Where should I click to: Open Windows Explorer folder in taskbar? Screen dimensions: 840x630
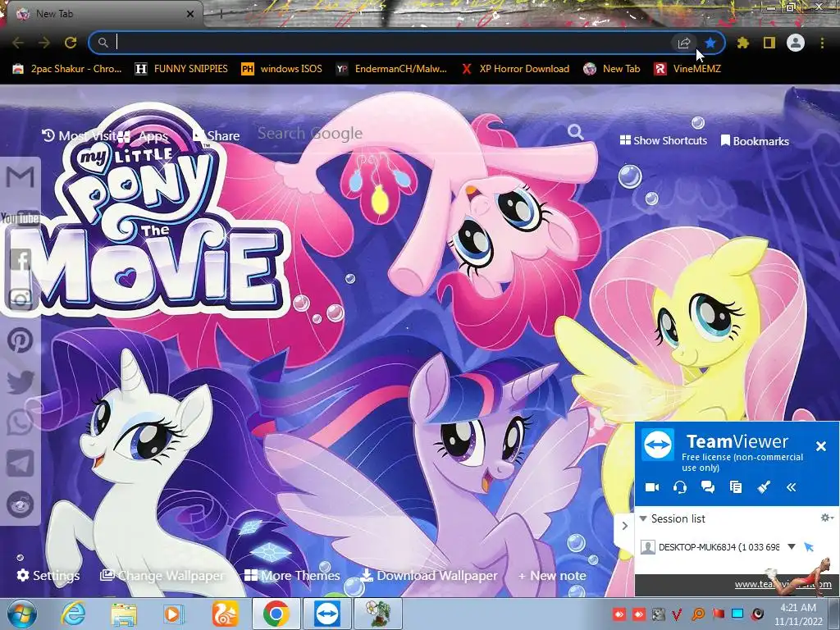(x=124, y=614)
